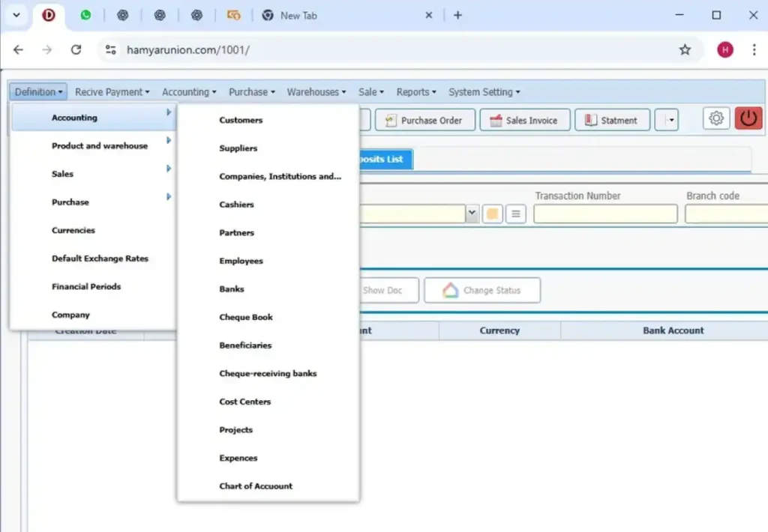Click the Sales Invoice button

click(x=525, y=120)
